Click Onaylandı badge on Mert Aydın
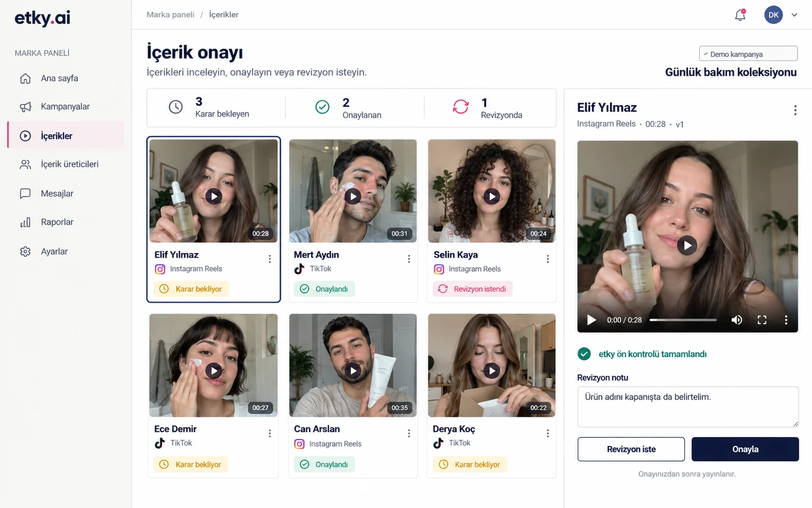Image resolution: width=812 pixels, height=508 pixels. pos(324,289)
